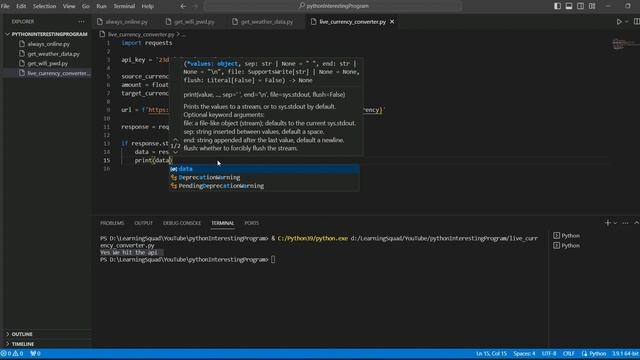Screen dimensions: 640x360
Task: Click the ports forwarded status icon
Action: point(36,354)
